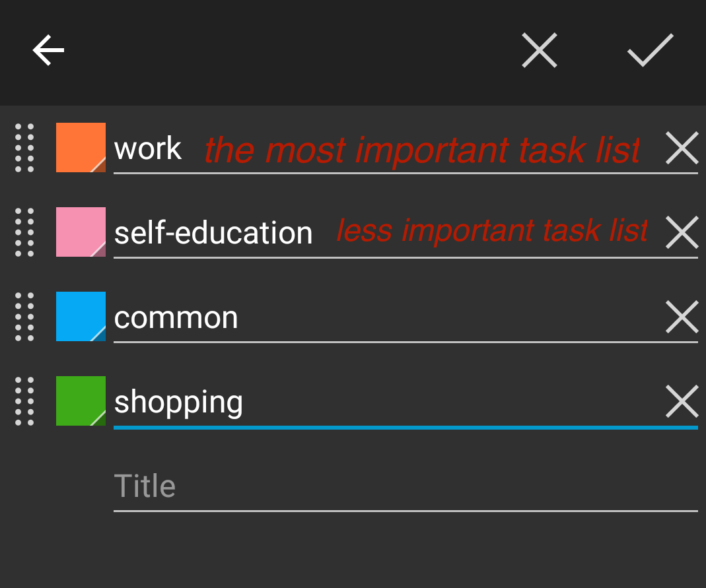The width and height of the screenshot is (706, 588).
Task: Change the pink self-education color
Action: pyautogui.click(x=81, y=232)
